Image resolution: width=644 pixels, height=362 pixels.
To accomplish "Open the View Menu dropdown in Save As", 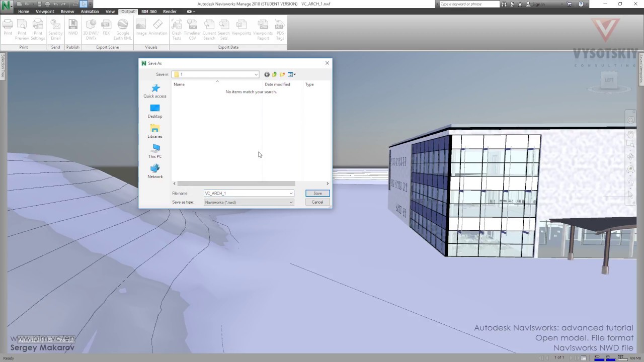I will [291, 74].
